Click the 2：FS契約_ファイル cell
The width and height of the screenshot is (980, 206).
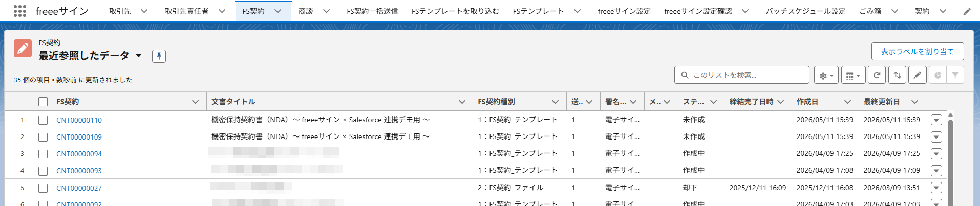[510, 188]
